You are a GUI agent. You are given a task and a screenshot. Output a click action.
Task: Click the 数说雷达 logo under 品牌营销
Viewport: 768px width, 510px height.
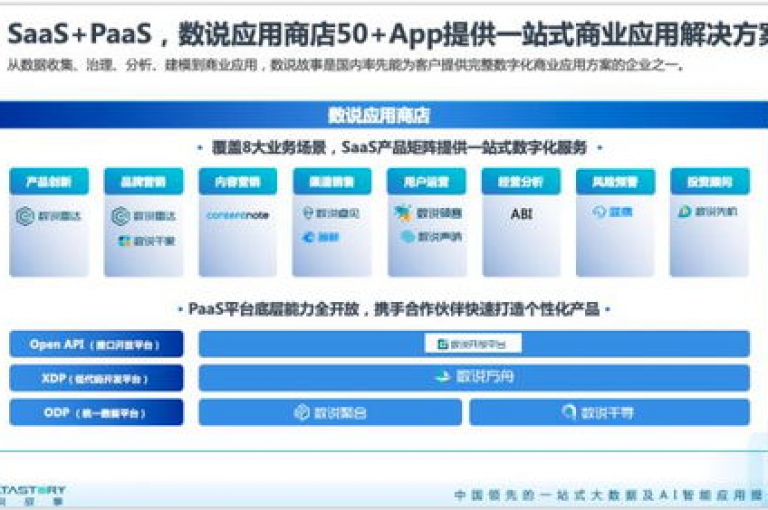[143, 216]
